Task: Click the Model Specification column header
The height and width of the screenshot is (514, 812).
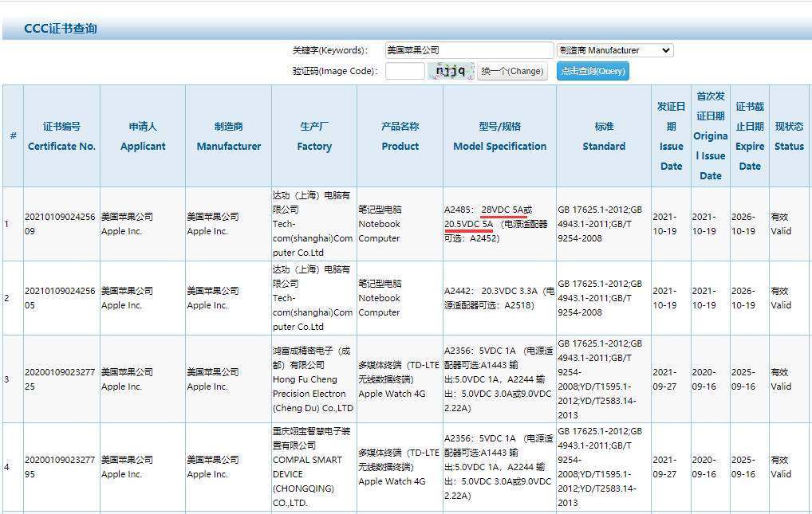Action: pyautogui.click(x=500, y=136)
